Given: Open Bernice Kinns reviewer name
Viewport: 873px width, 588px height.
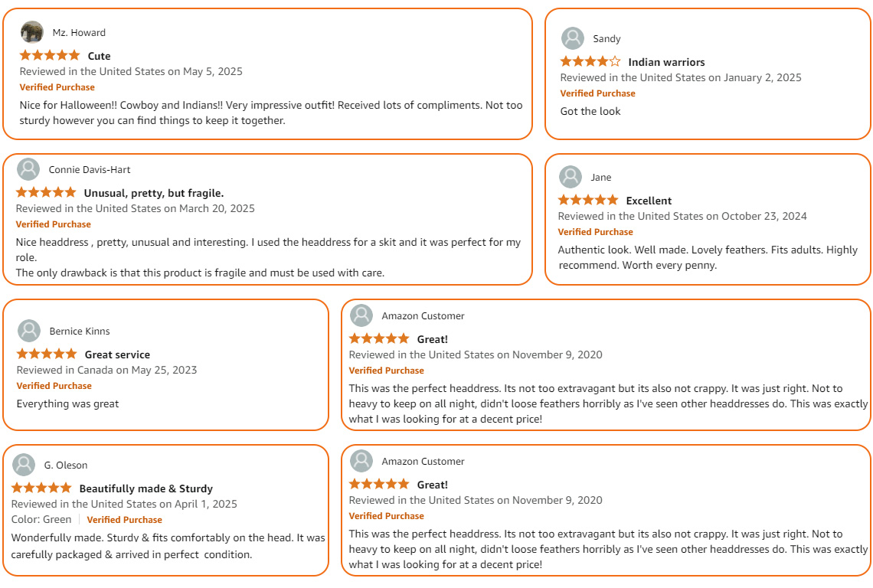Looking at the screenshot, I should click(80, 332).
